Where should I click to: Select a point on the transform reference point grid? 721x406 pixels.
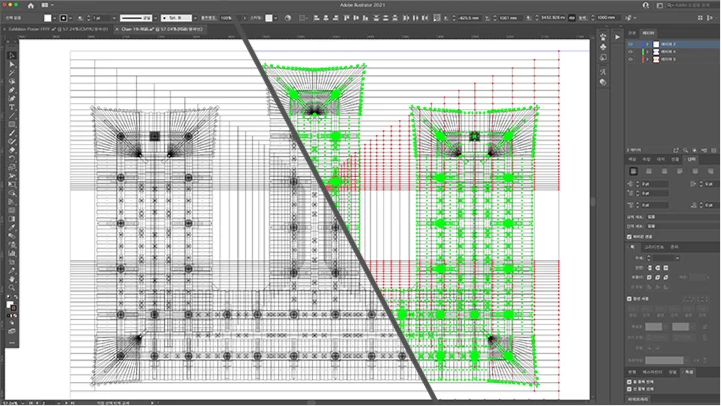coord(437,18)
